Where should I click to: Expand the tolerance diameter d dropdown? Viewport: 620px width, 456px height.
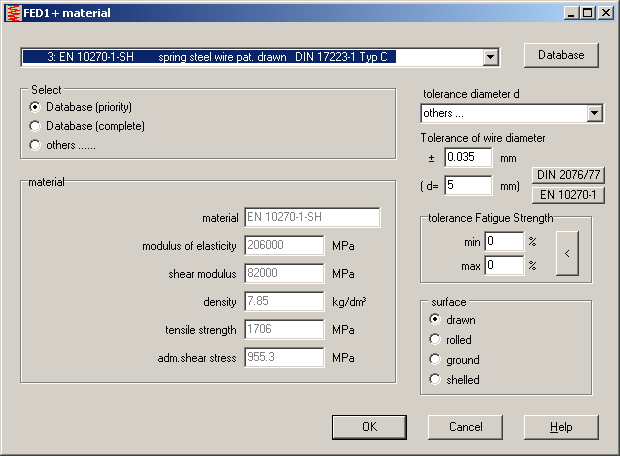tap(595, 113)
